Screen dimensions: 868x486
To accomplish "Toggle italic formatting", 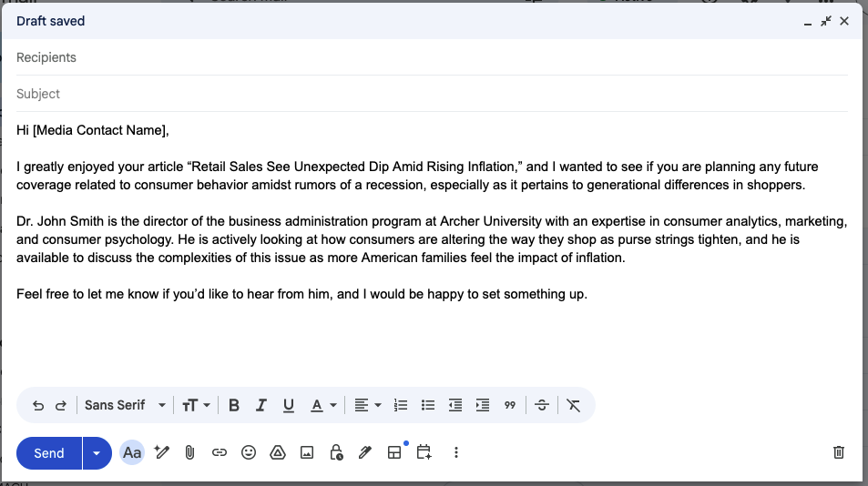I will click(260, 405).
